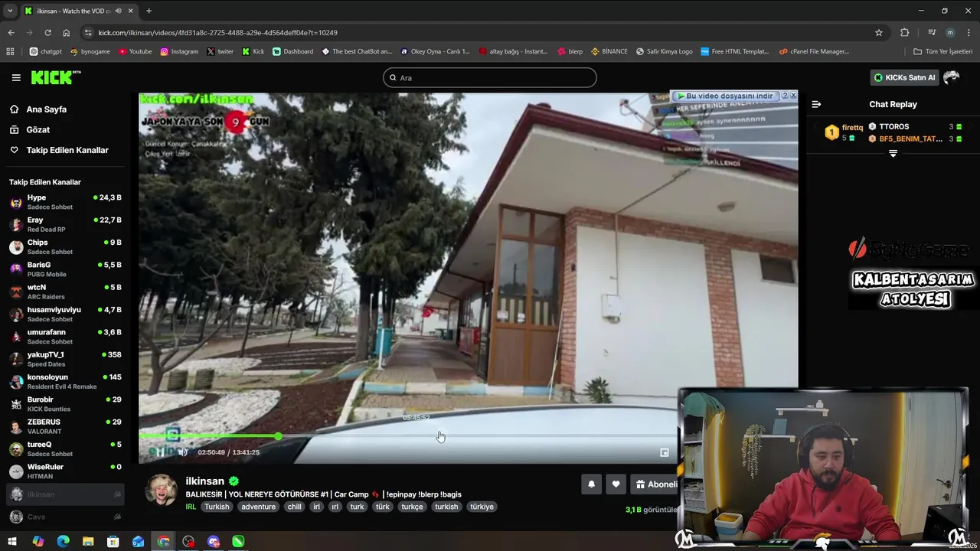This screenshot has width=980, height=551.
Task: Mute the video player volume
Action: (x=182, y=452)
